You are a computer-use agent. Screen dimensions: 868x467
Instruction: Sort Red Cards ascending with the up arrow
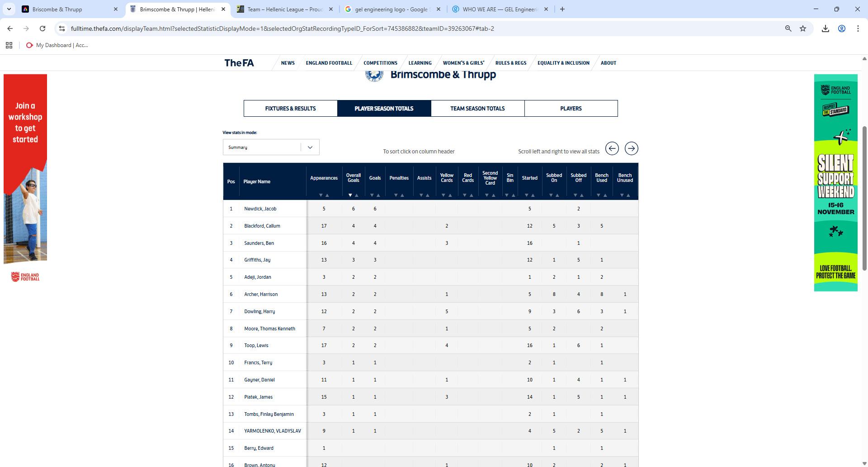click(471, 195)
